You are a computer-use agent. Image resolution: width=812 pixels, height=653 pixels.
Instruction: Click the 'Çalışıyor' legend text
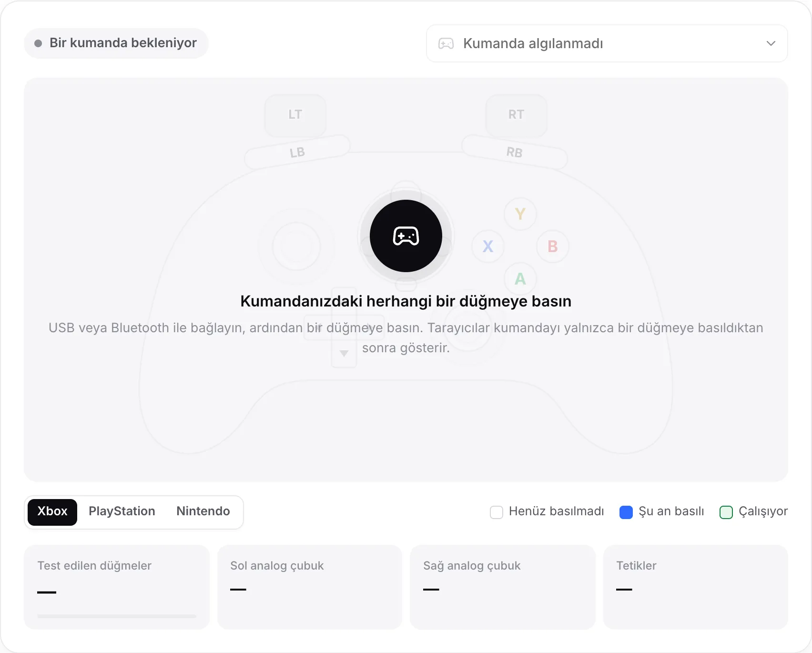[763, 512]
